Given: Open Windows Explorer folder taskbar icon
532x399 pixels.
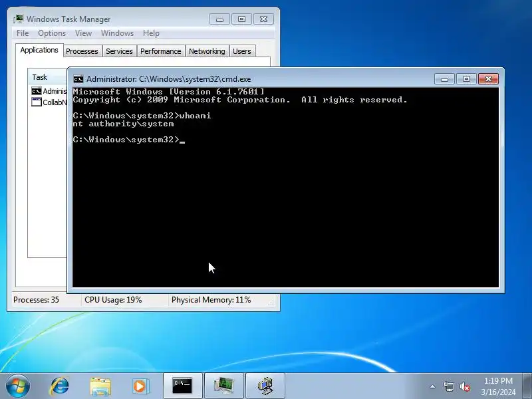Looking at the screenshot, I should (x=100, y=386).
